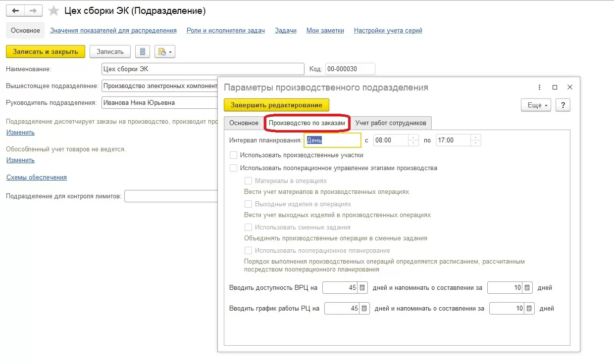
Task: Click Изменить link under dispatching description
Action: point(20,132)
